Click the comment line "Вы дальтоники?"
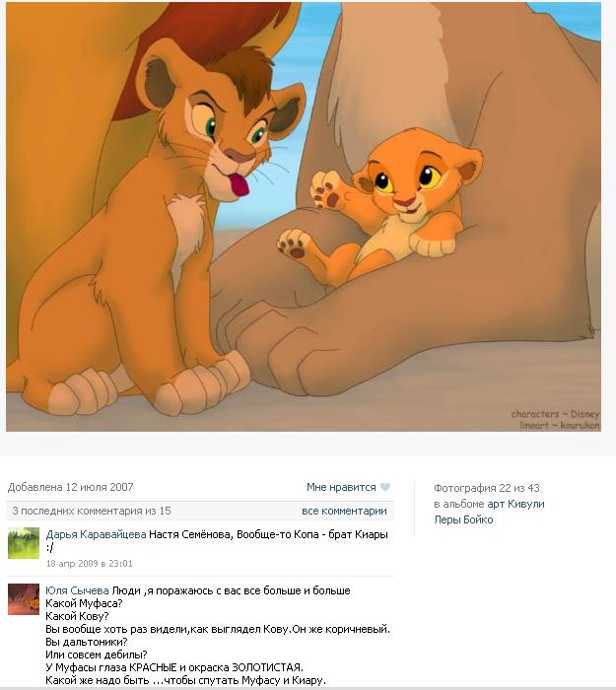The width and height of the screenshot is (616, 690). [87, 642]
